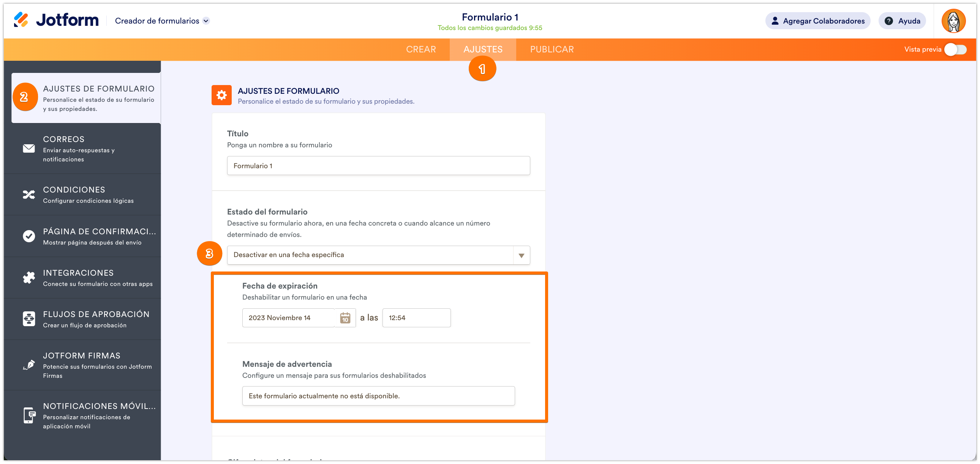Click the expiration time field 12:54
Viewport: 980px width, 464px height.
click(x=416, y=318)
